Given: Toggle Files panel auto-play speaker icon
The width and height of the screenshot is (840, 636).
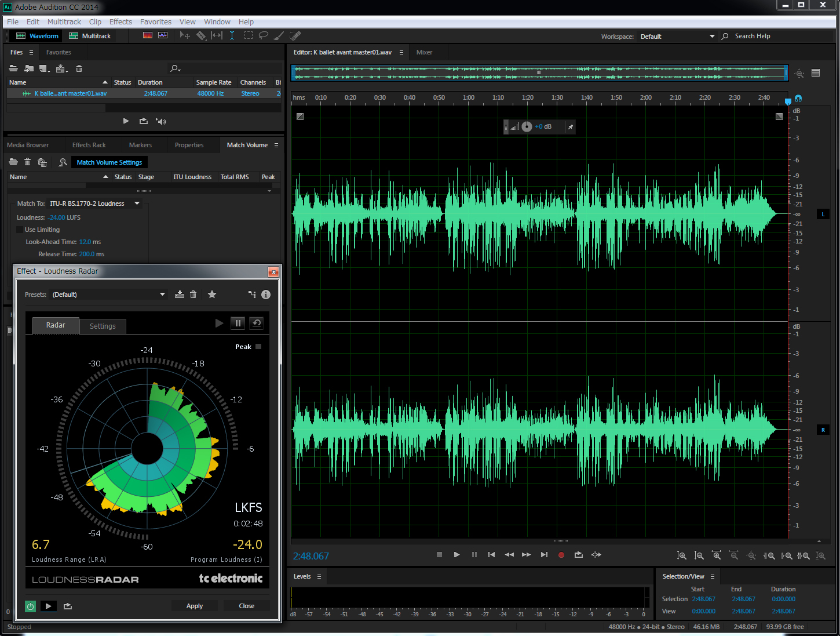Looking at the screenshot, I should [x=161, y=121].
